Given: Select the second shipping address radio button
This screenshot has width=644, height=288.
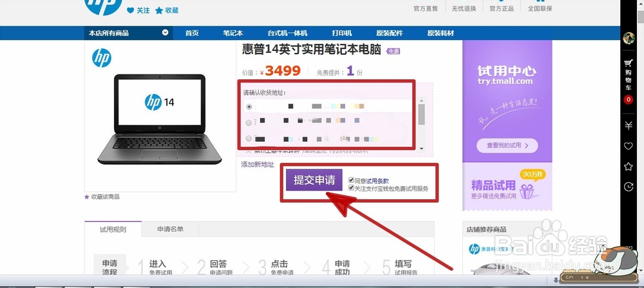Looking at the screenshot, I should (249, 122).
